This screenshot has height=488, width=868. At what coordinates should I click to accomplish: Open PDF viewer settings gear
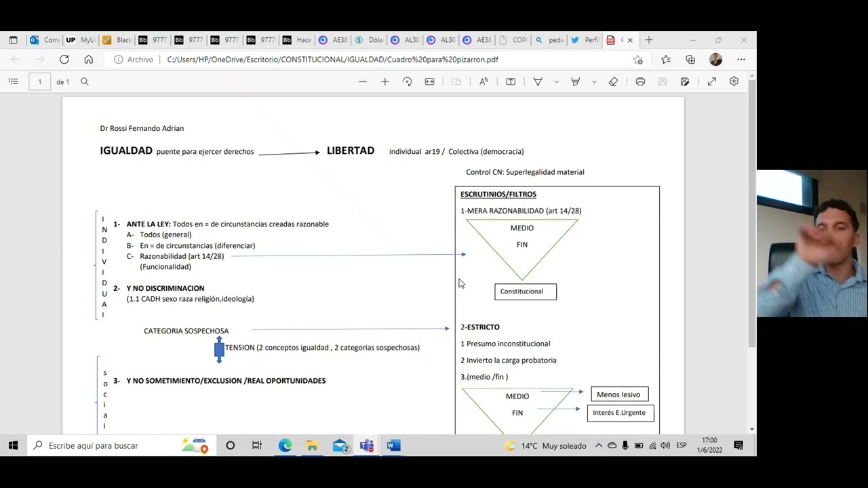click(734, 81)
